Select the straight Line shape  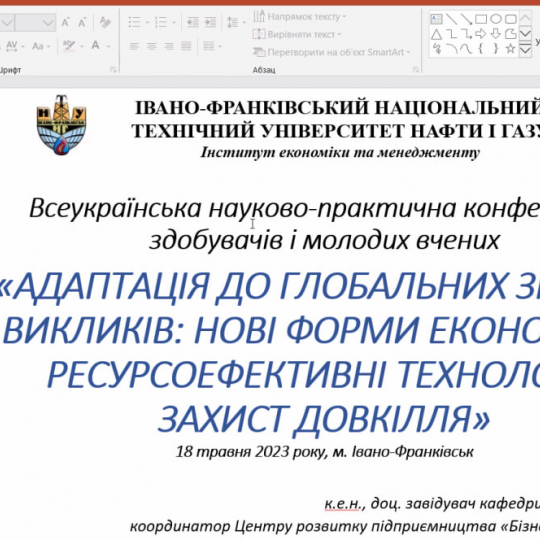451,19
